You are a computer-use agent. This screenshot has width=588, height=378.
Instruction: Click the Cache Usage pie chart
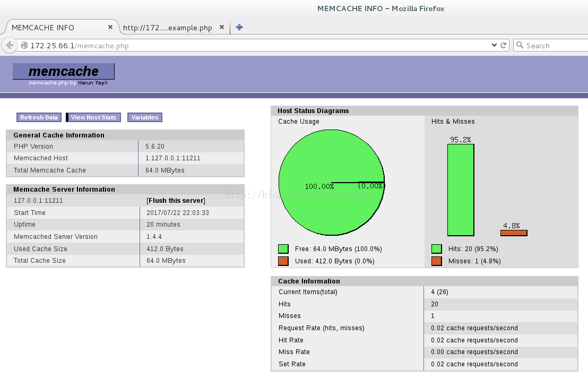coord(332,183)
